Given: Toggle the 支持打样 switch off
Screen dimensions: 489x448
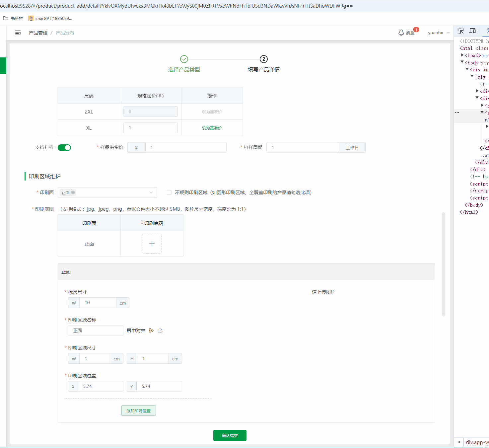Looking at the screenshot, I should 64,148.
